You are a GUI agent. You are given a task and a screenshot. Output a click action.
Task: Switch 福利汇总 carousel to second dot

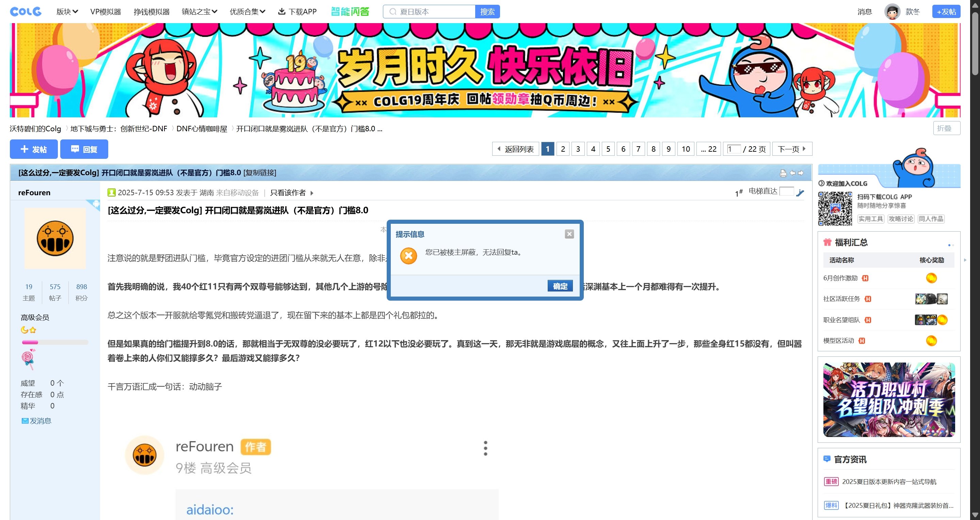coord(953,245)
